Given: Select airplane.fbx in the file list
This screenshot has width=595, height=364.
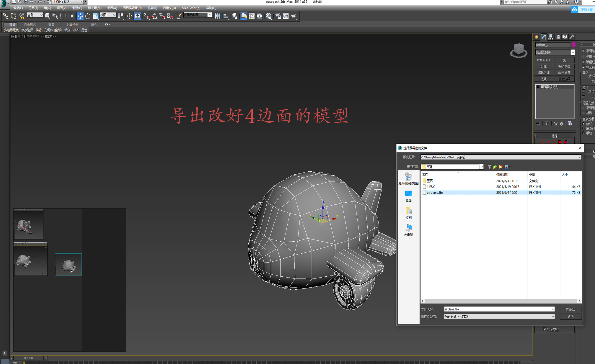Looking at the screenshot, I should (435, 193).
